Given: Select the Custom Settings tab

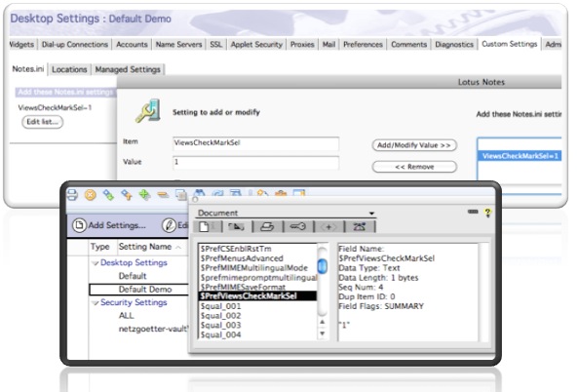Looking at the screenshot, I should tap(509, 44).
